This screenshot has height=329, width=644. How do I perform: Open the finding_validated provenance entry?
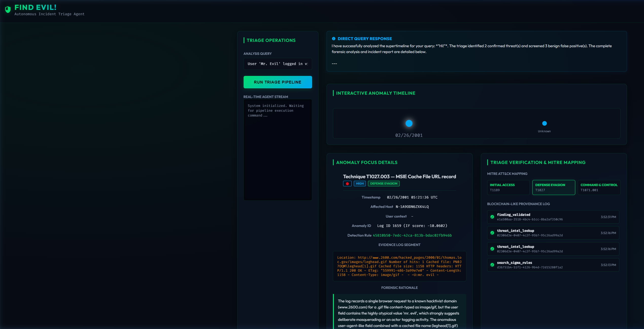pos(553,217)
